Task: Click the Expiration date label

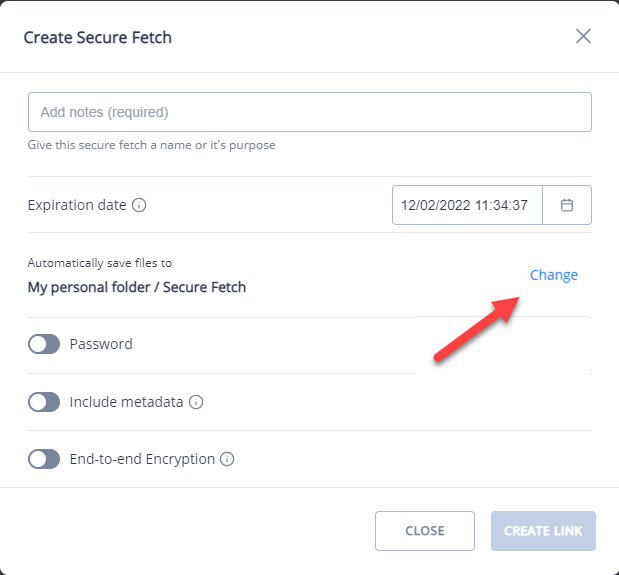Action: coord(77,205)
